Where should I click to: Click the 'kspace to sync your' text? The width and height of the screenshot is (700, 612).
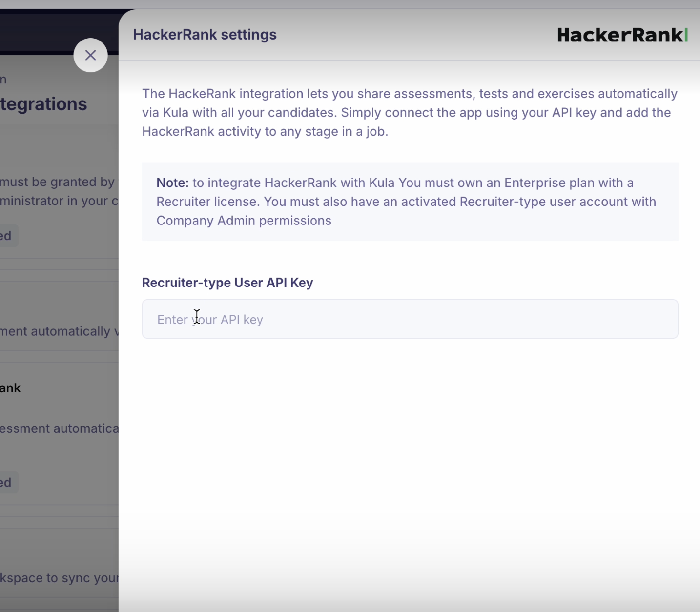(x=59, y=578)
